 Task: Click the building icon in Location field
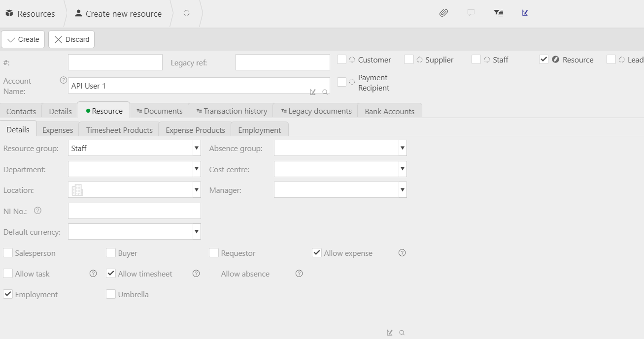[77, 190]
